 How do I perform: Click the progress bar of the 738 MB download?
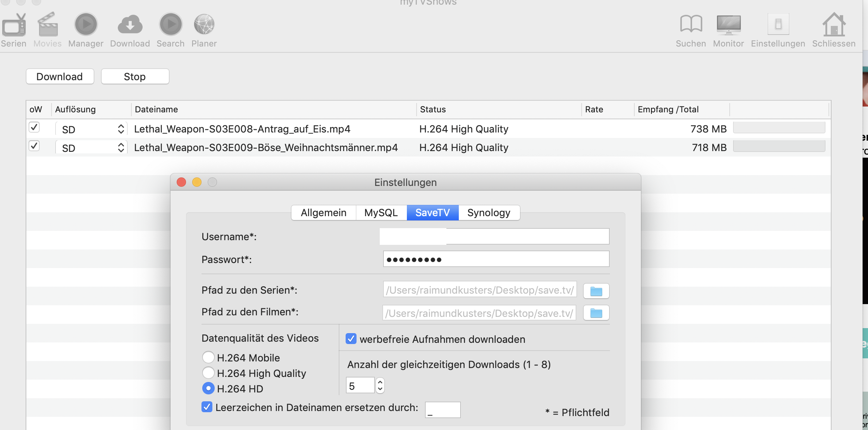tap(779, 127)
